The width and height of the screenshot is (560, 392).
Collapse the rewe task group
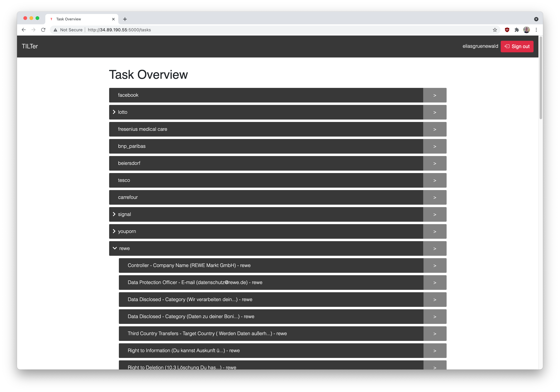[x=115, y=248]
